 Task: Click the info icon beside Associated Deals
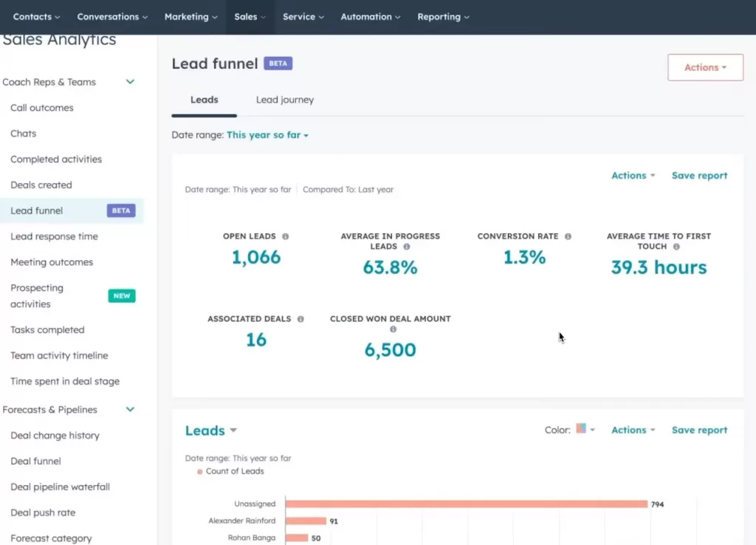[x=302, y=319]
